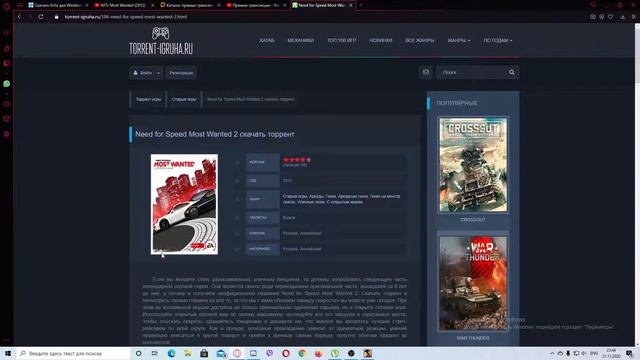Screen dimensions: 640x360
Task: Take a snapshot with the camera icon
Action: tap(593, 17)
